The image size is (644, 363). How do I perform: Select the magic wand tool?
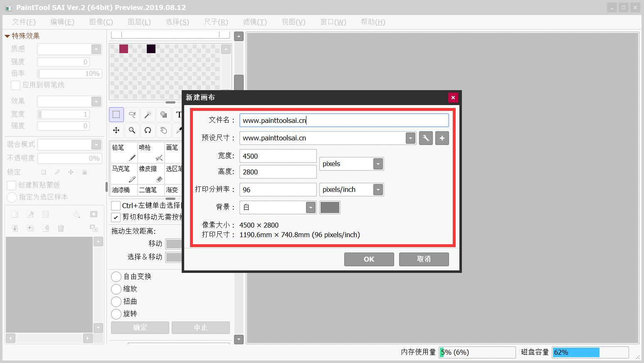pos(148,115)
